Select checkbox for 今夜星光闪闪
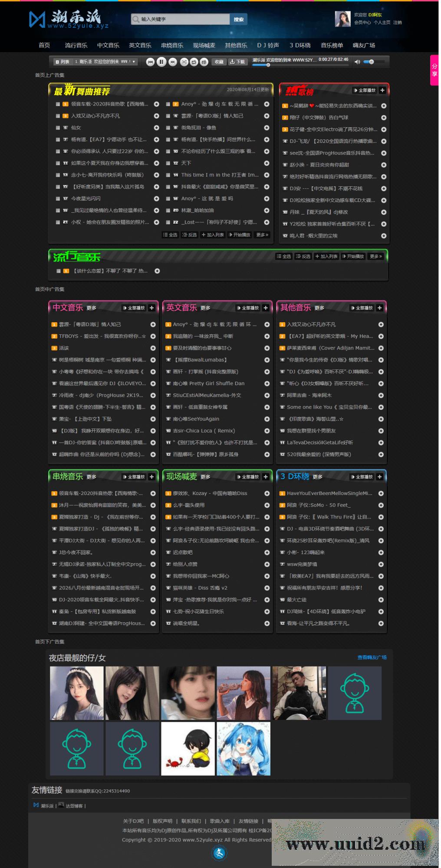Viewport: 441px width, 868px height. click(58, 198)
